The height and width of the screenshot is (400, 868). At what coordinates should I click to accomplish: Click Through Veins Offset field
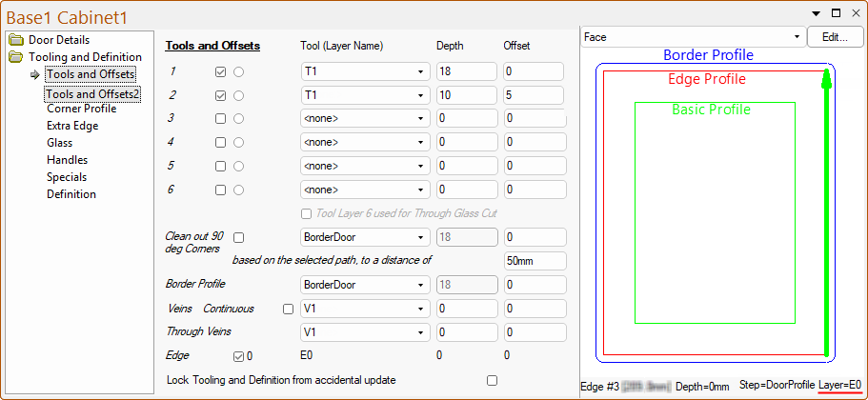pyautogui.click(x=535, y=332)
